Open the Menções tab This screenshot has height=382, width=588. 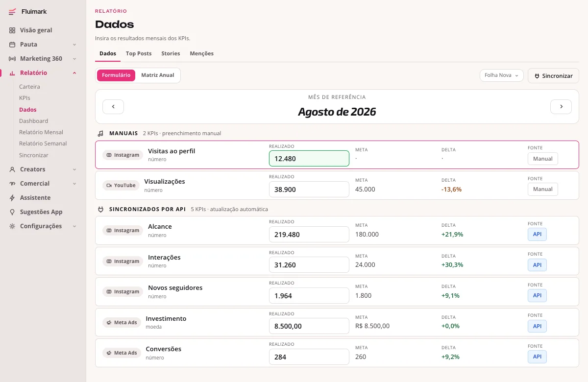(202, 53)
